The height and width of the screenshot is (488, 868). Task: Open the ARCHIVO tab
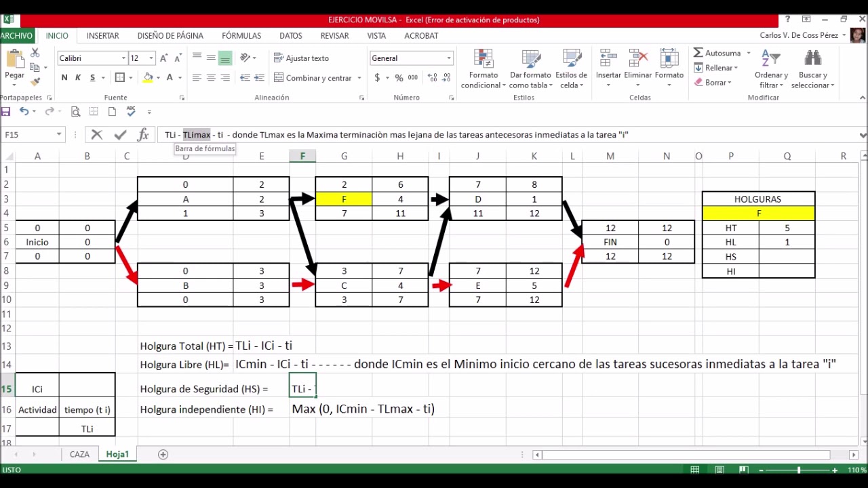click(x=16, y=36)
